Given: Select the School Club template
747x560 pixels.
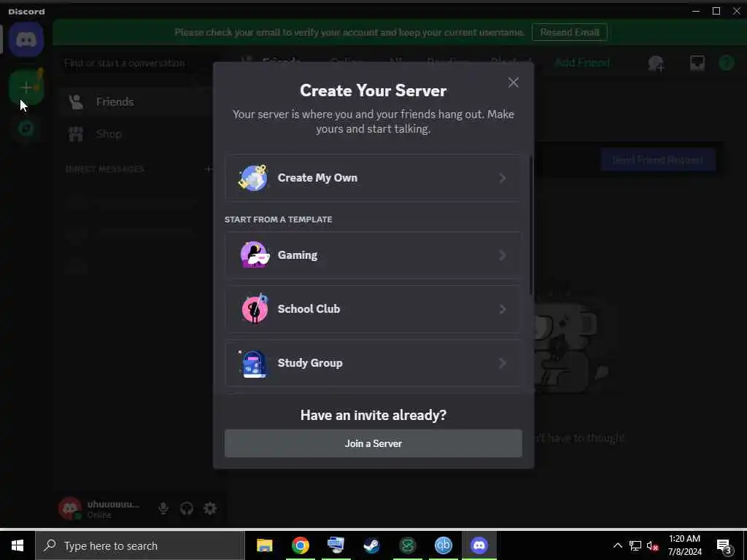Looking at the screenshot, I should [373, 309].
